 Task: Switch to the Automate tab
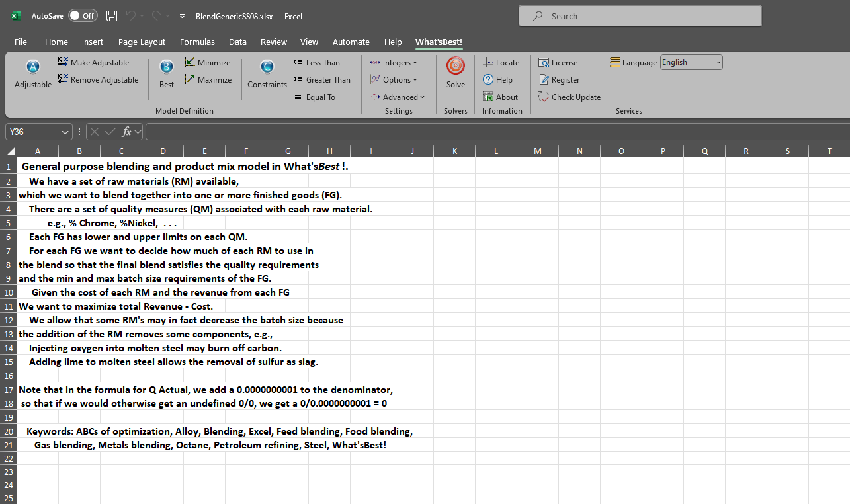(351, 42)
